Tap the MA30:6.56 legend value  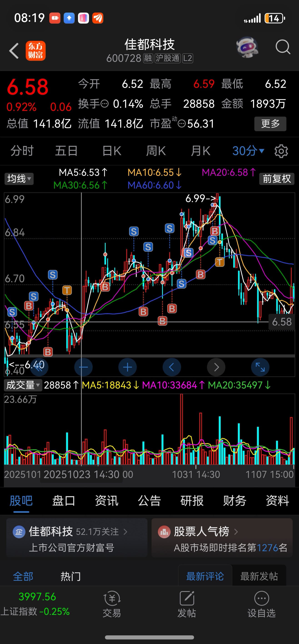pyautogui.click(x=80, y=185)
